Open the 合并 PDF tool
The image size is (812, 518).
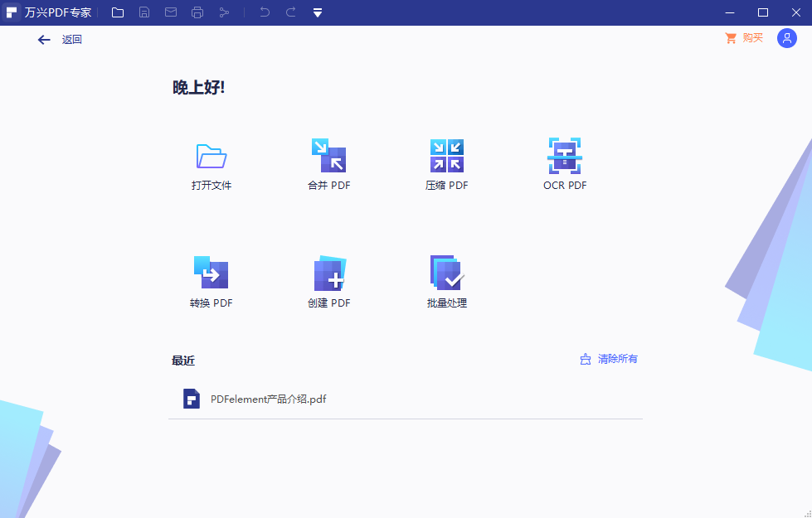point(328,163)
